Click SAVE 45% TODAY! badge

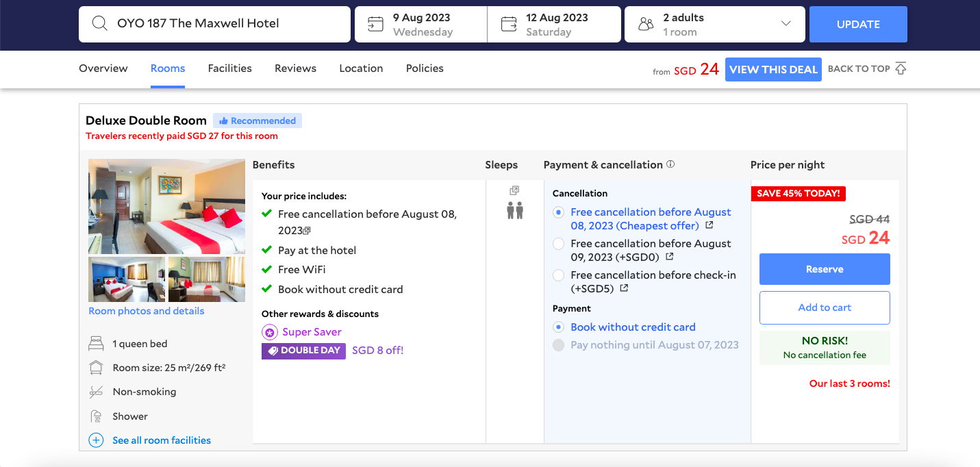pyautogui.click(x=799, y=193)
